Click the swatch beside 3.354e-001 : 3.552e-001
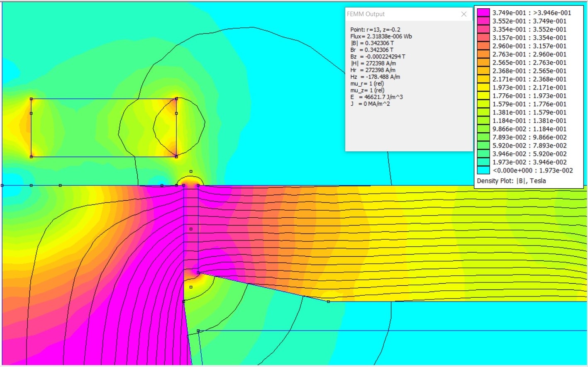Screen dimensions: 588x367 coord(483,29)
